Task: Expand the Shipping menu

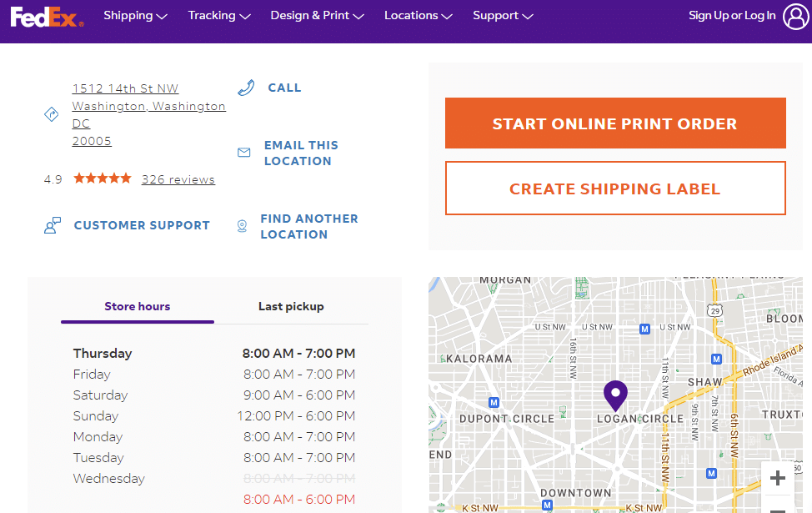Action: pos(134,15)
